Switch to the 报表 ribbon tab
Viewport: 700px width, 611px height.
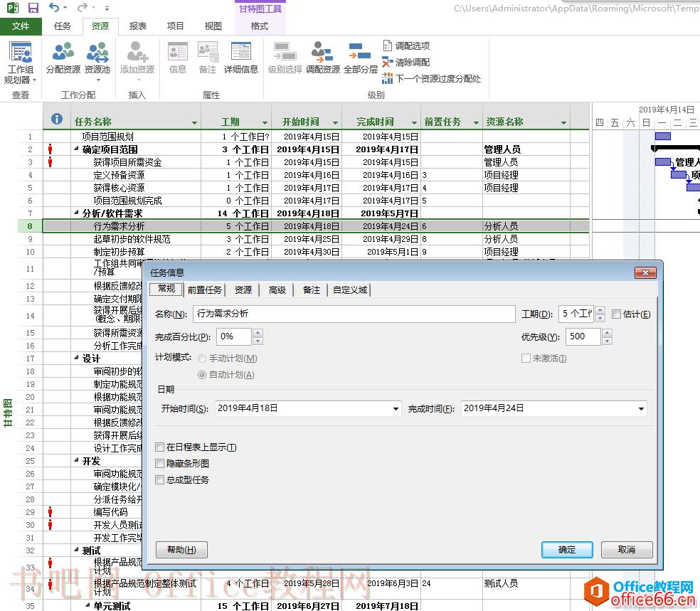pos(138,26)
